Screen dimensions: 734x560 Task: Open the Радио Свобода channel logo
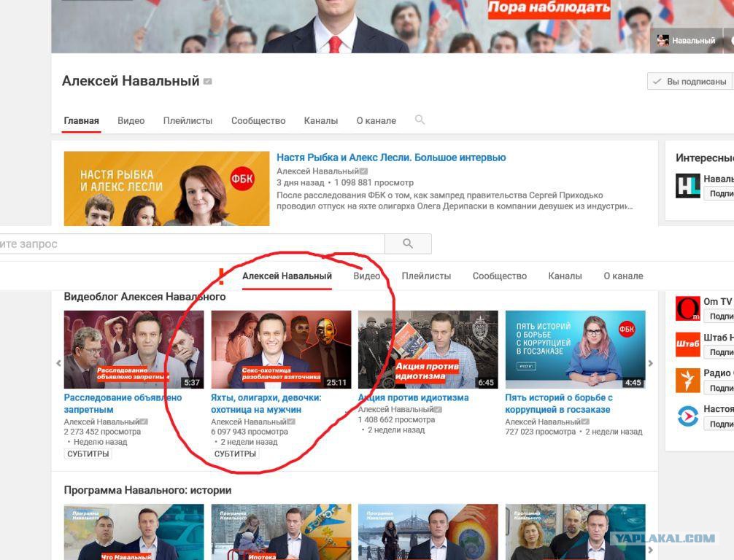point(687,380)
